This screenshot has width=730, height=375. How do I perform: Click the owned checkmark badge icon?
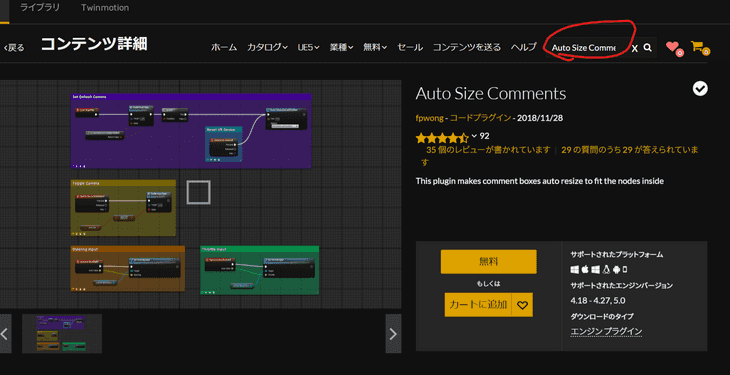coord(700,88)
